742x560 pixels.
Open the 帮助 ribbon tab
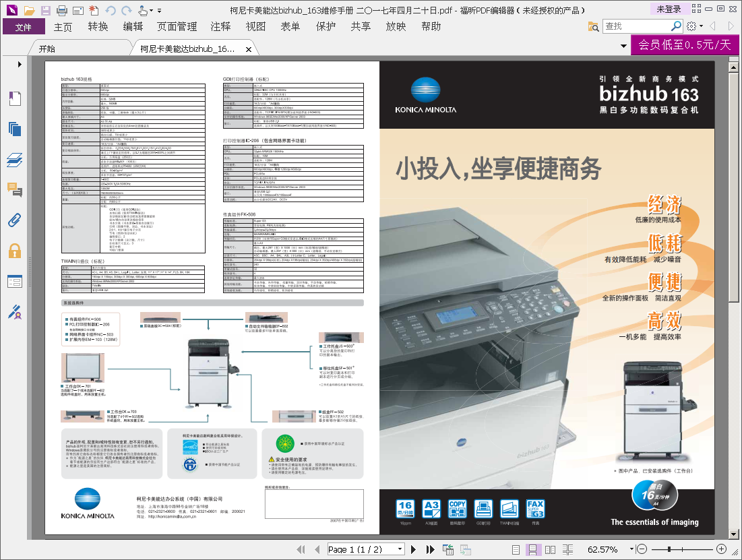(x=431, y=27)
